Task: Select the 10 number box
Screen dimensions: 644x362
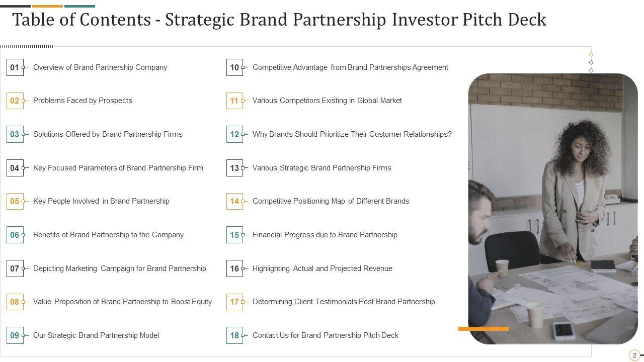Action: click(234, 67)
